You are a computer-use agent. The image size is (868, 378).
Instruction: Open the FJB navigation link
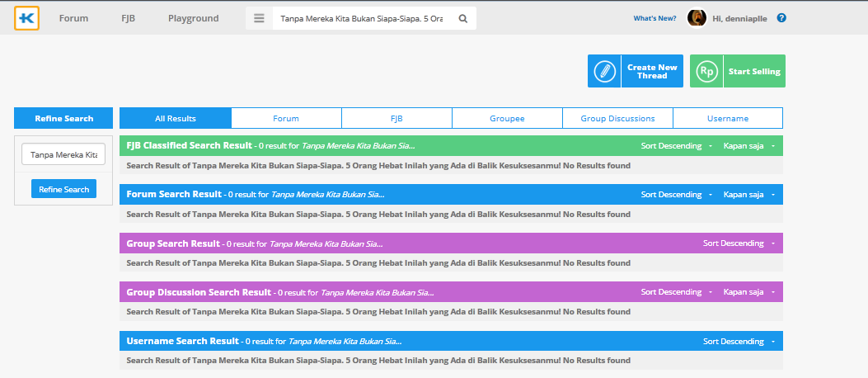tap(128, 18)
